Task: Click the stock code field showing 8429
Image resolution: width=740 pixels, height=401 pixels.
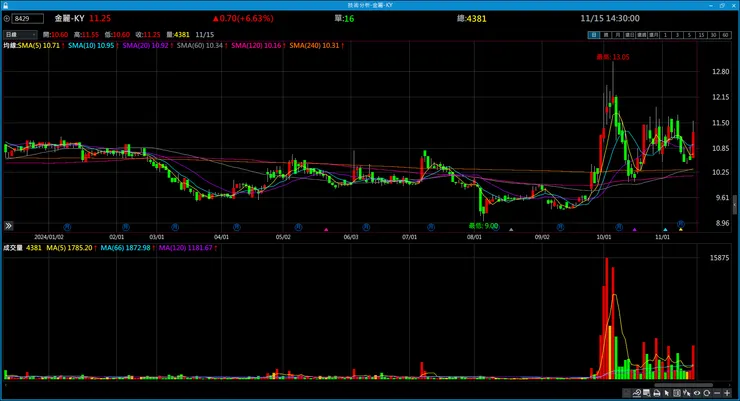Action: pos(28,18)
